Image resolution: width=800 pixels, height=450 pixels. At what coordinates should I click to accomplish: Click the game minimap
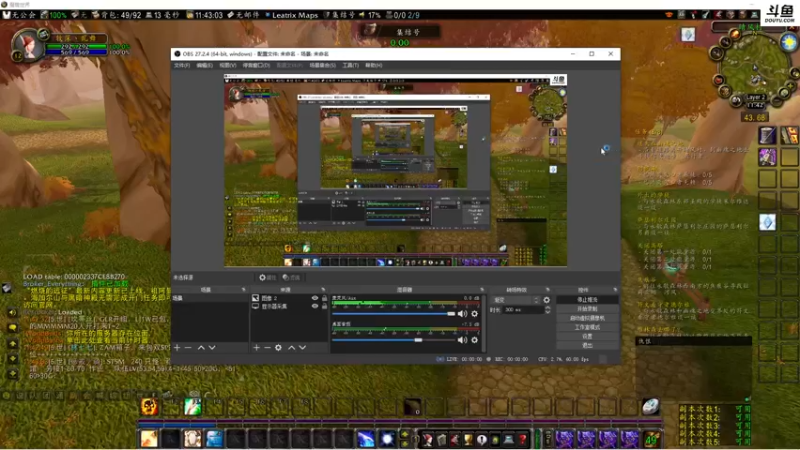coord(755,67)
